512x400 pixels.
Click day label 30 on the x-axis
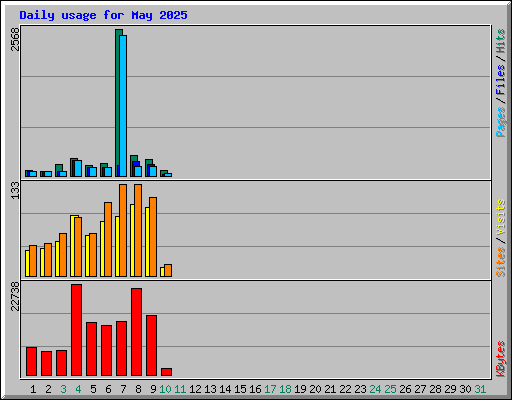click(465, 389)
